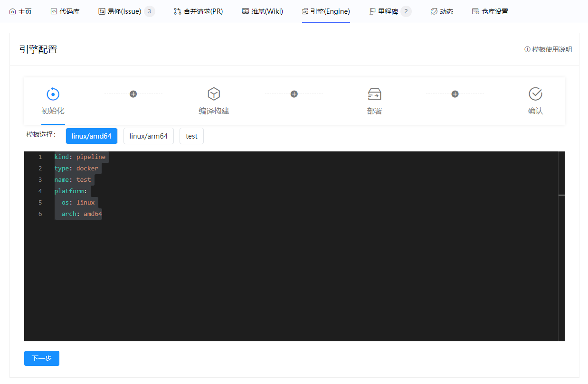Screen dimensions: 588x384
Task: Click line number 6 in editor gutter
Action: (40, 214)
